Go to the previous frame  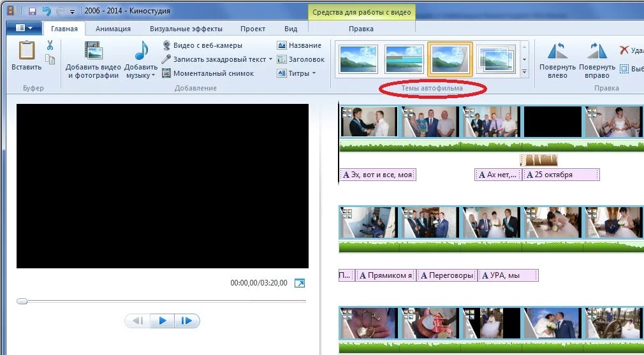[x=138, y=321]
